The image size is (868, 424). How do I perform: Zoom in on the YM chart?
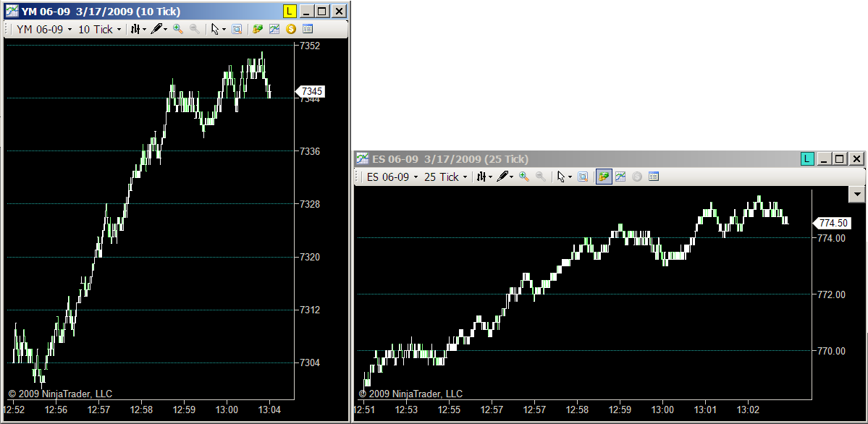click(177, 30)
